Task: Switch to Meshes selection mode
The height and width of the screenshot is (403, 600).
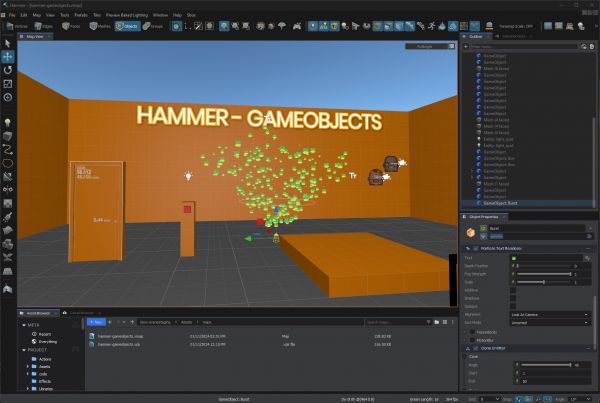Action: pyautogui.click(x=99, y=26)
